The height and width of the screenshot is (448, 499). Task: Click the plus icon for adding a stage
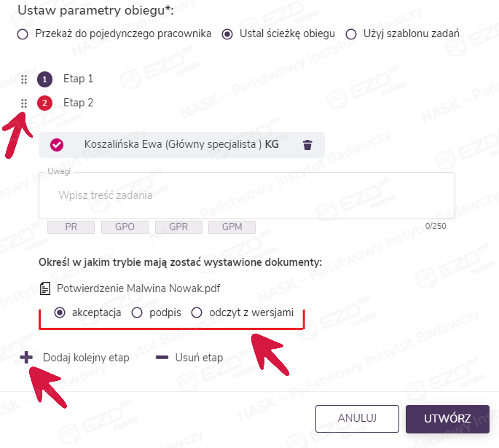click(26, 358)
